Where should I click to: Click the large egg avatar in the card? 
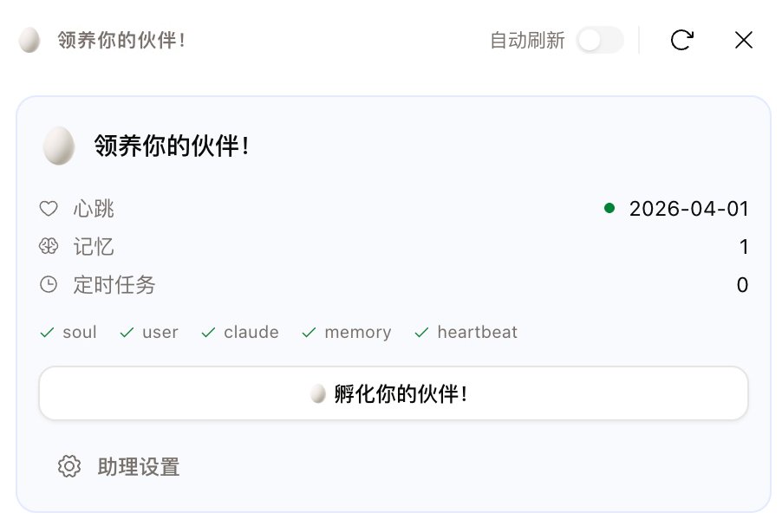pyautogui.click(x=59, y=146)
